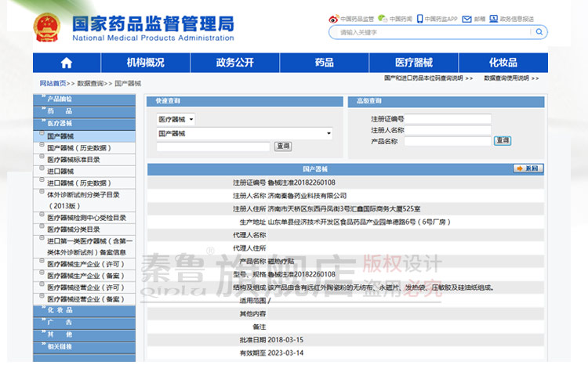This screenshot has width=588, height=376.
Task: Focus the 产品名称 input field
Action: click(448, 141)
